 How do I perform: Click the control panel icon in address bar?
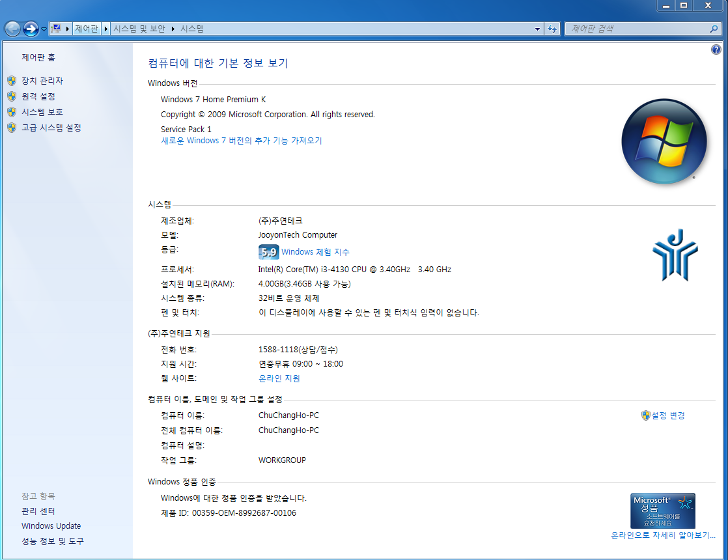coord(56,29)
